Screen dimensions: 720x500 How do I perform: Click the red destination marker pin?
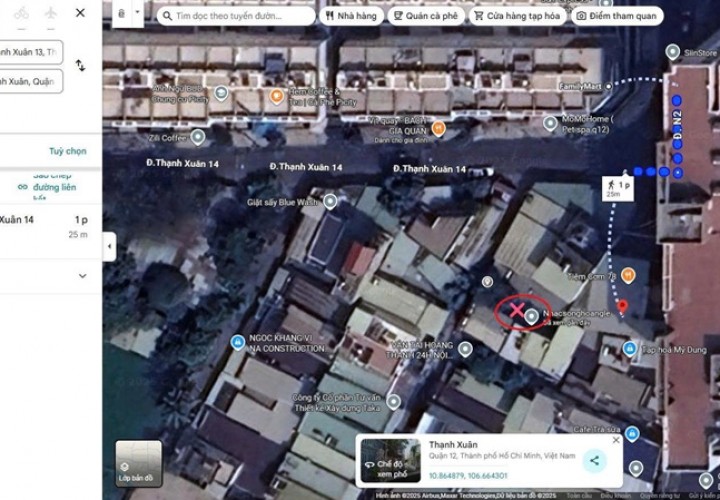pos(622,306)
